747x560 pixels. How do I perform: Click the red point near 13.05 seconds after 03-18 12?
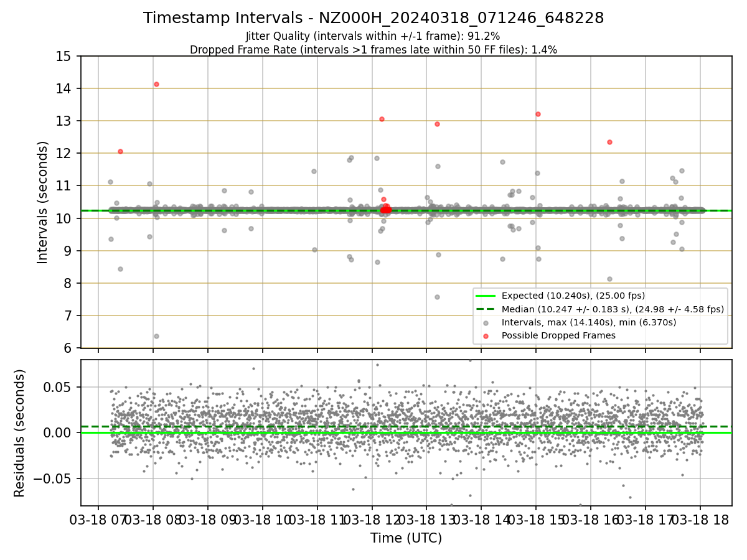(x=382, y=119)
